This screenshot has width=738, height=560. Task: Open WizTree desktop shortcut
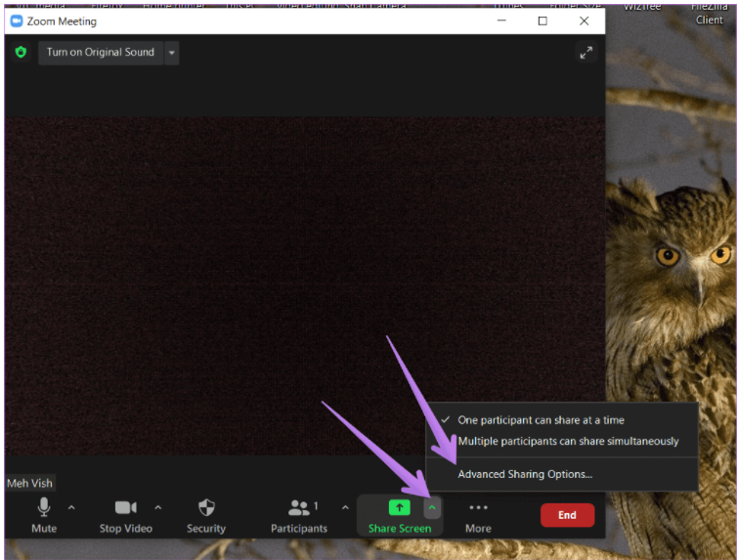coord(642,8)
